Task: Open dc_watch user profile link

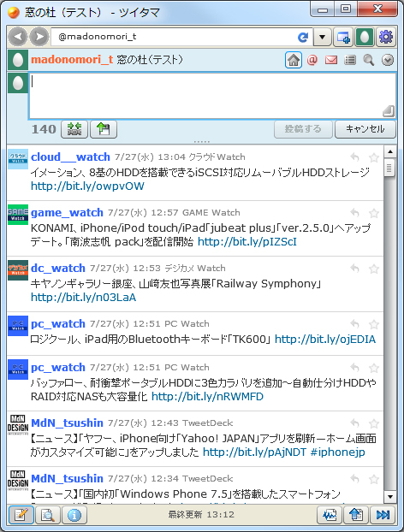Action: (x=57, y=268)
